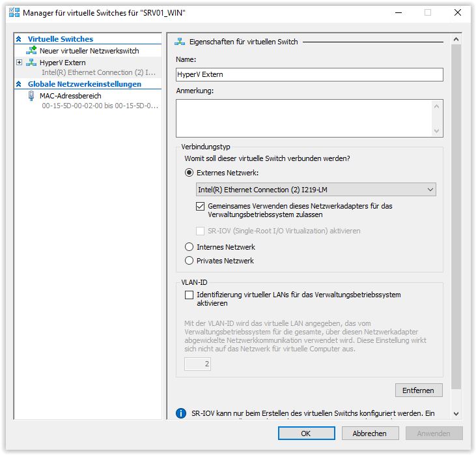Click the Anwenden button
The height and width of the screenshot is (455, 476).
(x=434, y=433)
